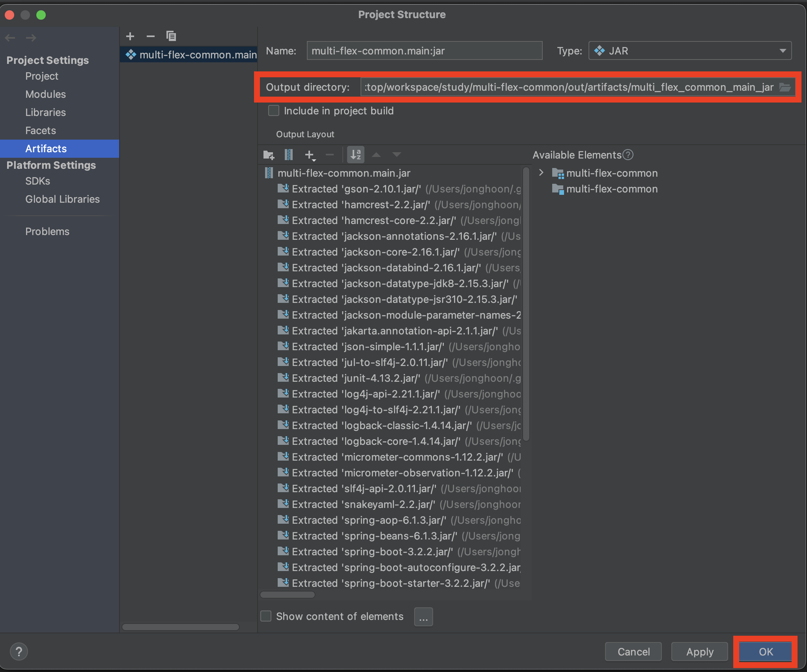Check Show content of elements
The width and height of the screenshot is (807, 672).
[266, 616]
